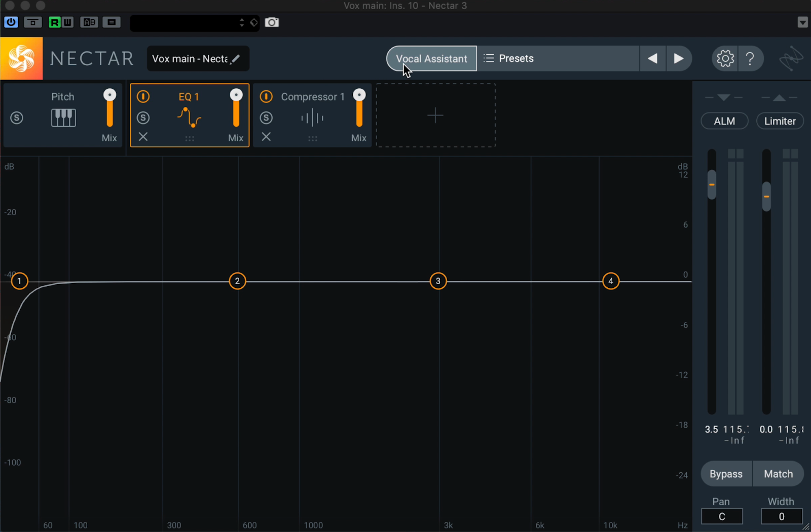Click the Match button
Viewport: 811px width, 532px height.
(779, 474)
